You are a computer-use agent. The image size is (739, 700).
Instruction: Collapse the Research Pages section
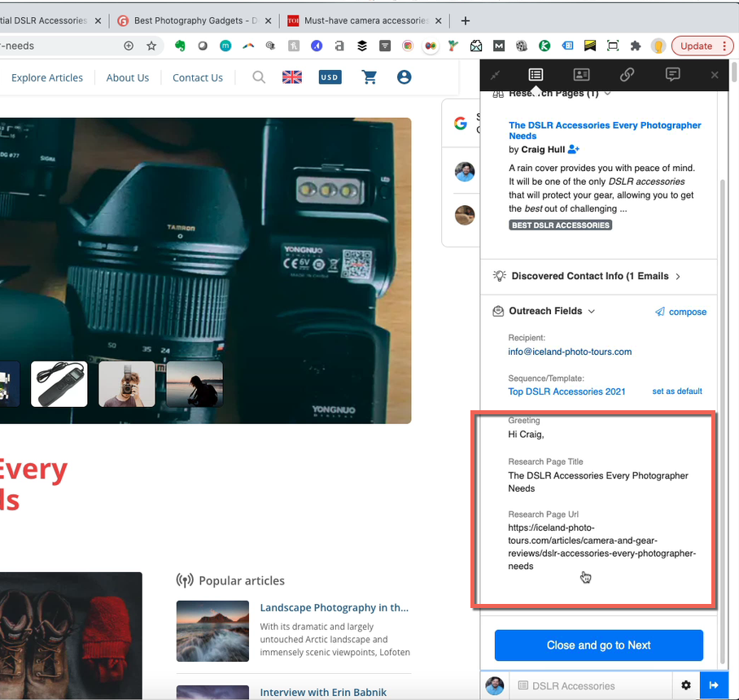pos(608,94)
